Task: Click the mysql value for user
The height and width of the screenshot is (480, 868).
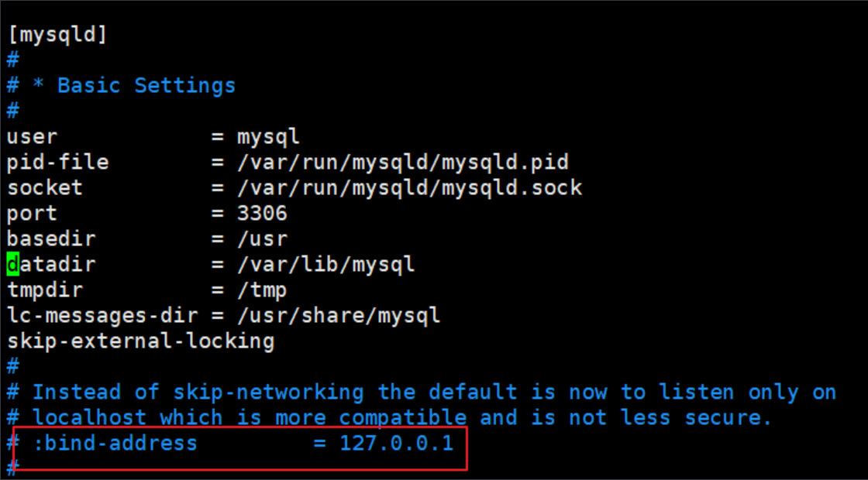Action: pyautogui.click(x=268, y=138)
